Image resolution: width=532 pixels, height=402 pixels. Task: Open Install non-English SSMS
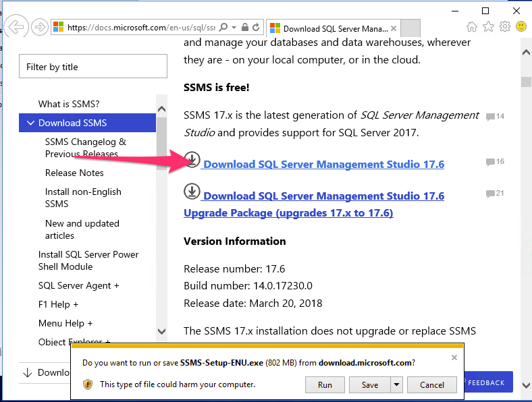click(83, 198)
